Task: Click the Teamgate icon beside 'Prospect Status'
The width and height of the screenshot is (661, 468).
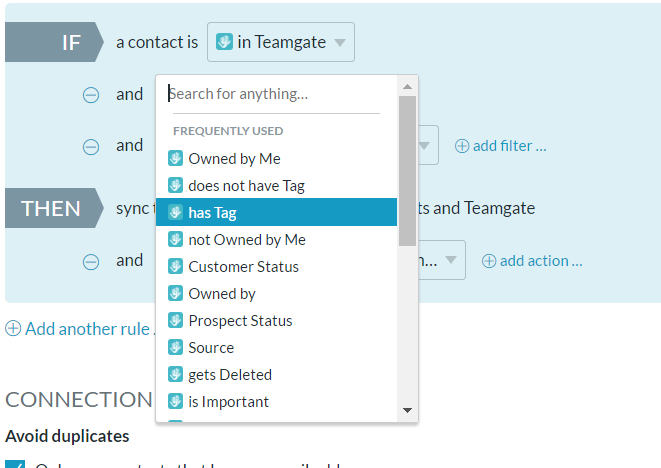Action: click(x=175, y=320)
